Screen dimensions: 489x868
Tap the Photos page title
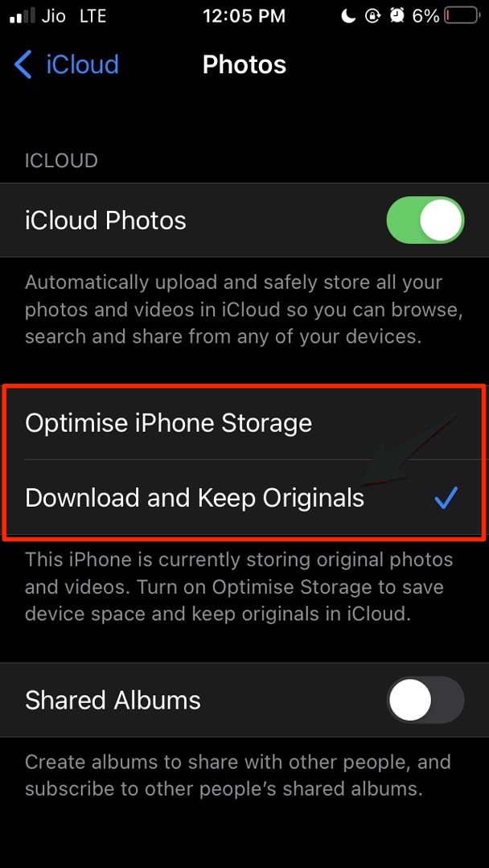244,65
